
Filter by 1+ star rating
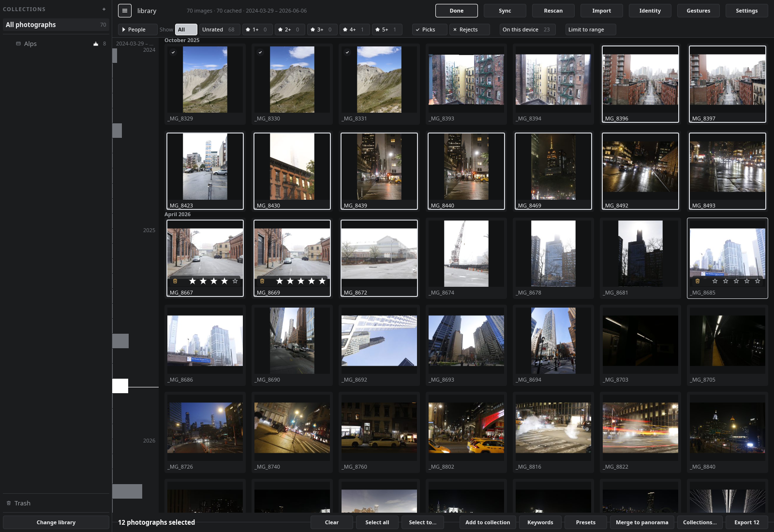click(257, 30)
